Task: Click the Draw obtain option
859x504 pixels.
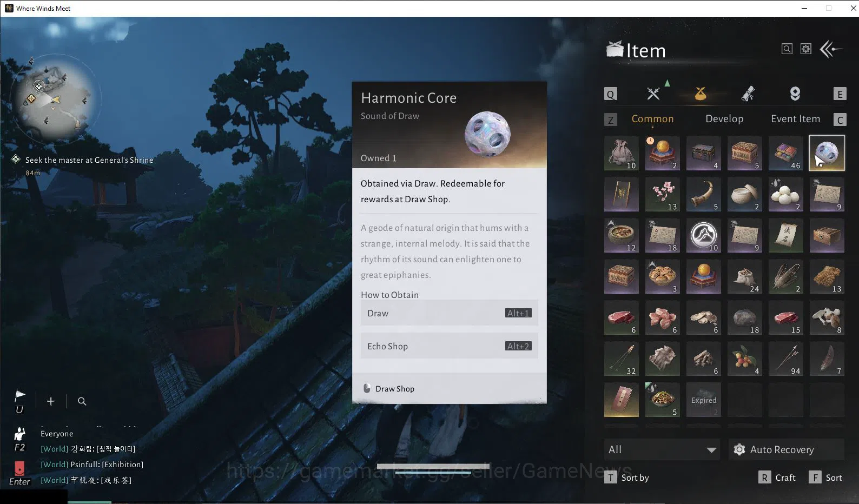Action: coord(449,313)
